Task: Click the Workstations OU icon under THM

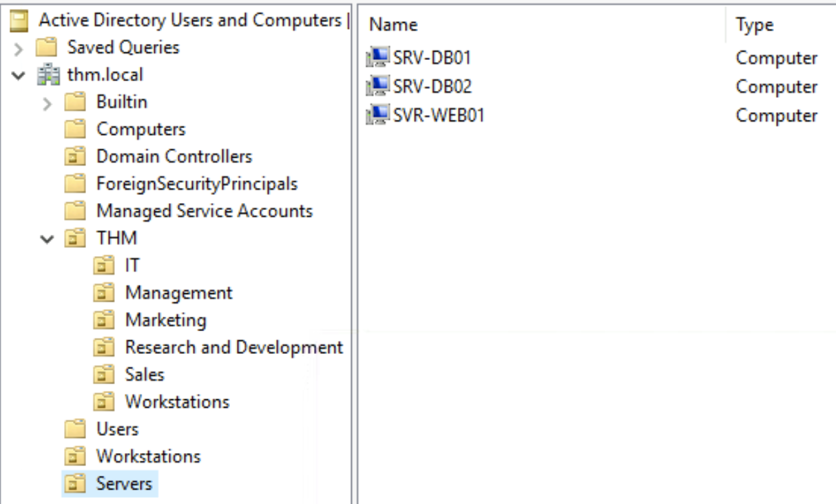Action: point(103,401)
